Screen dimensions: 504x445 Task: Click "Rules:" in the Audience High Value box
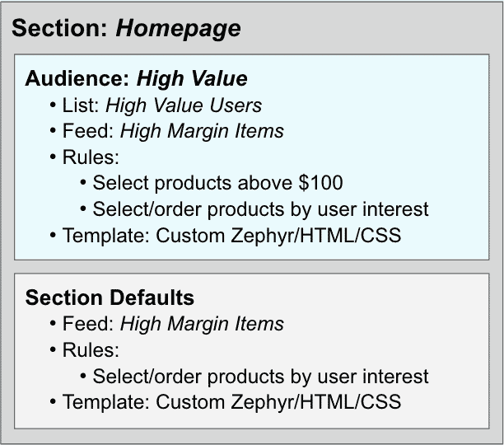[91, 157]
